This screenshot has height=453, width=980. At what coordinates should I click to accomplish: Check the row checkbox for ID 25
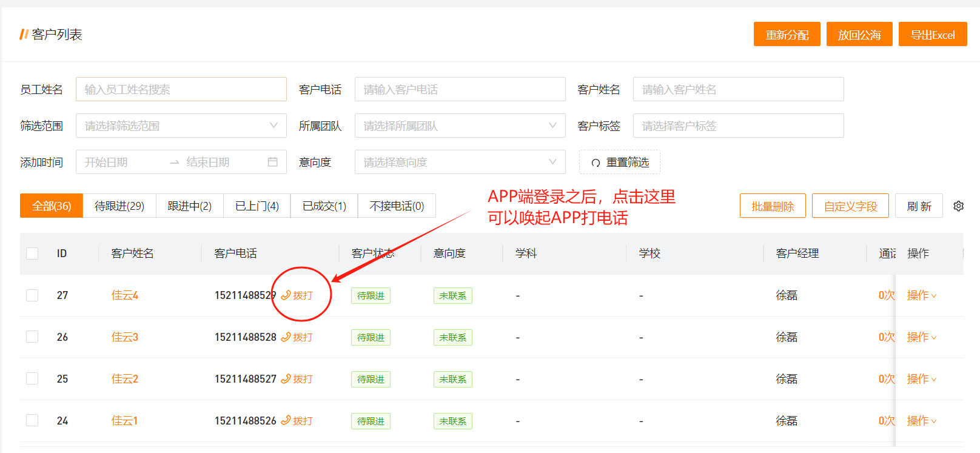32,378
